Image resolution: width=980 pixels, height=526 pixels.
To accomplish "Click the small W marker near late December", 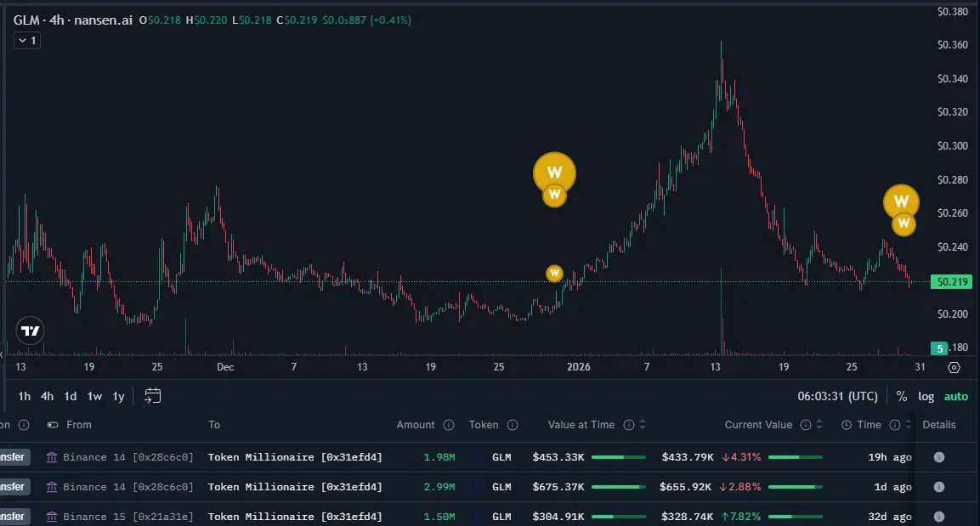I will click(x=554, y=273).
